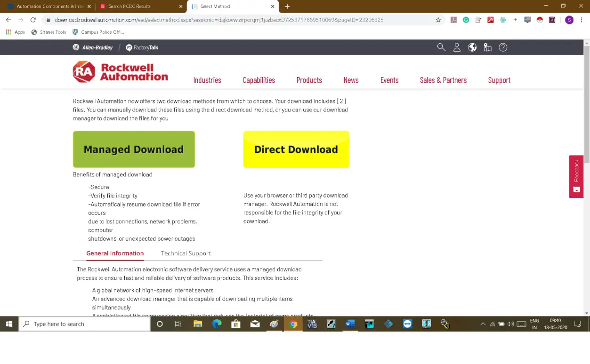Image resolution: width=590 pixels, height=364 pixels.
Task: Open TIA V15 from the taskbar
Action: 312,324
